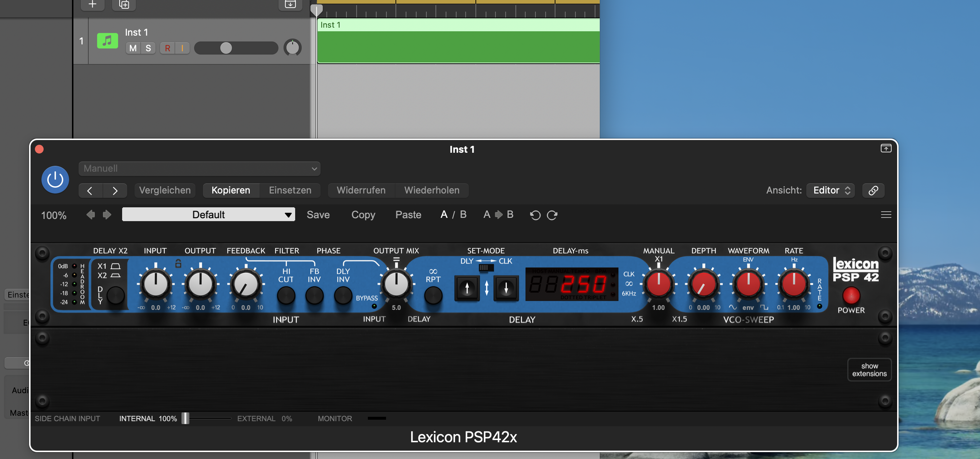Screen dimensions: 980x459
Task: Click the PSP redo icon
Action: click(x=552, y=215)
